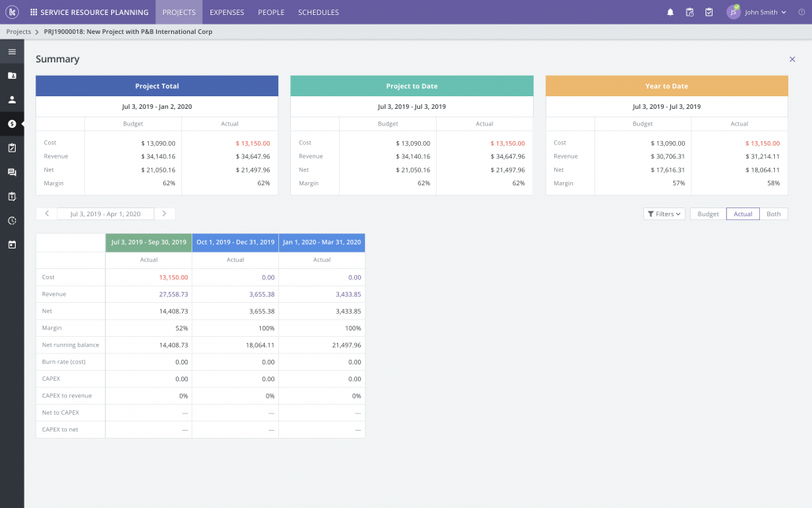Screen dimensions: 812x508
Task: Open the invoice dollar clipboard sidebar icon
Action: 12,196
